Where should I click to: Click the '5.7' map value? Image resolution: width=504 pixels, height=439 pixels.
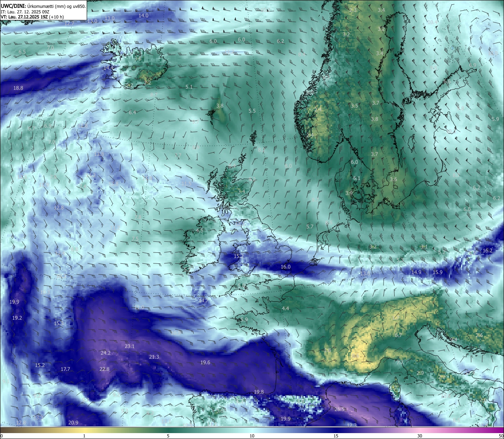pos(310,227)
